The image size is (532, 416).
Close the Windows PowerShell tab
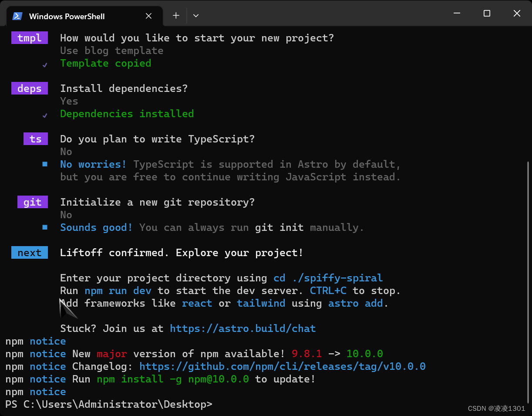148,16
